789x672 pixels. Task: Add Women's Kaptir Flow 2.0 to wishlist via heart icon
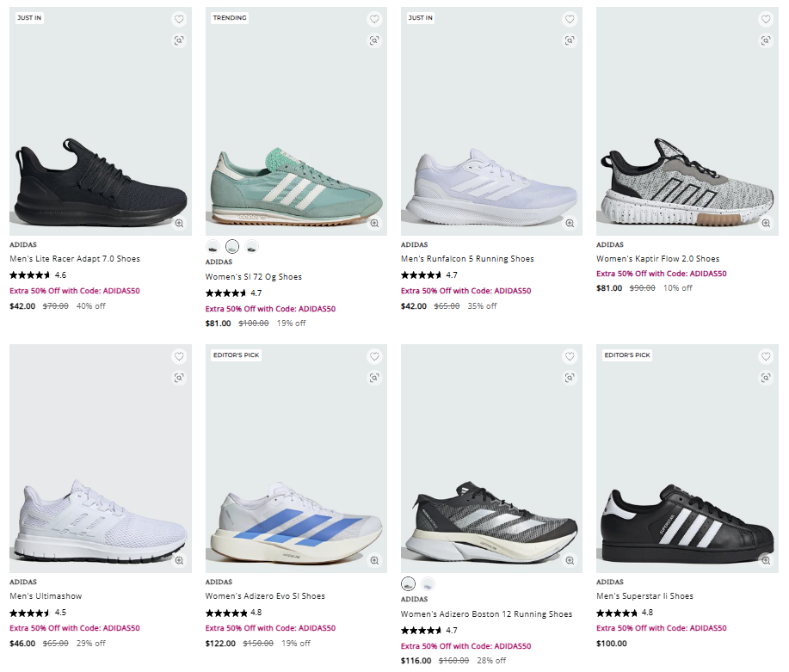tap(765, 18)
